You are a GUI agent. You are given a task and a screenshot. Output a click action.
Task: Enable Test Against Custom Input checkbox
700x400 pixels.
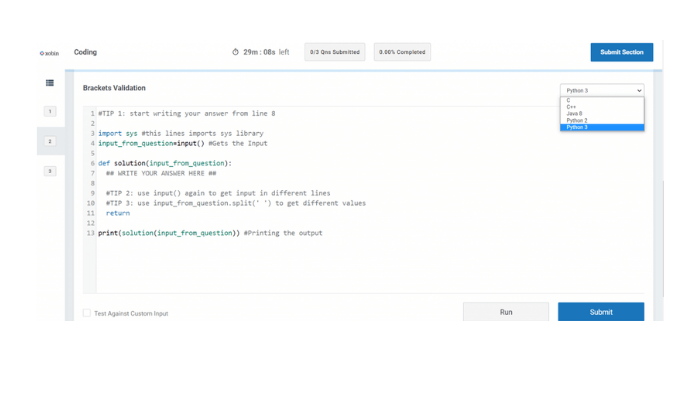pos(87,313)
